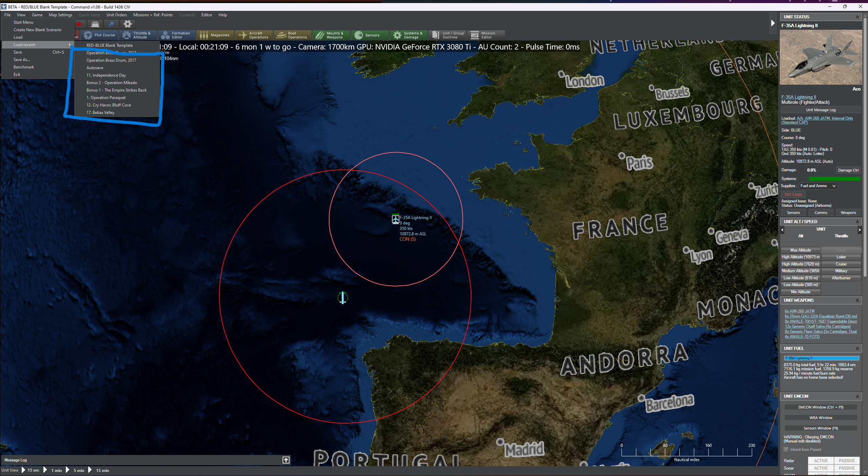Collapse the UNIT WEAPONS section
The image size is (868, 476).
[x=857, y=300]
